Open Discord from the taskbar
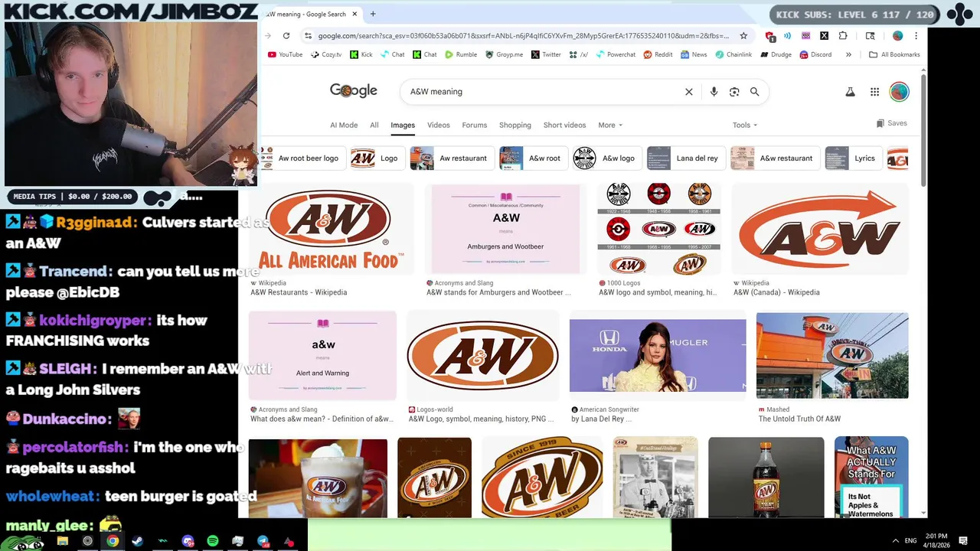 [188, 541]
